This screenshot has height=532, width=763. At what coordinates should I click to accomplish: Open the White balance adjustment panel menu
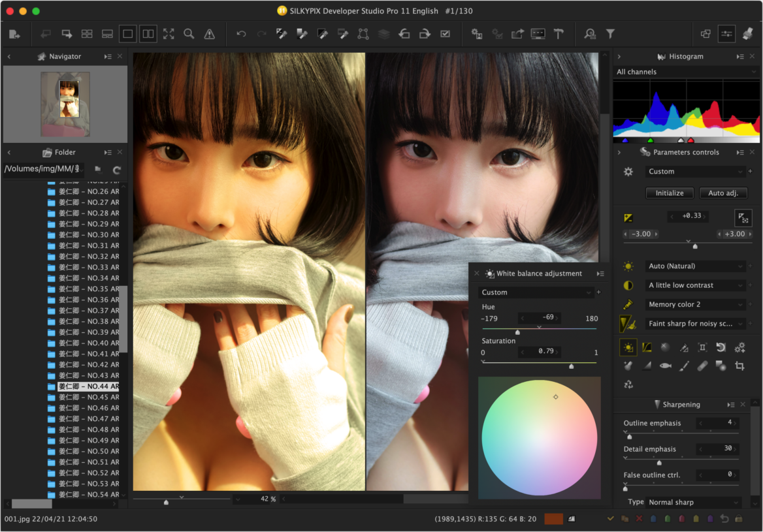[600, 274]
